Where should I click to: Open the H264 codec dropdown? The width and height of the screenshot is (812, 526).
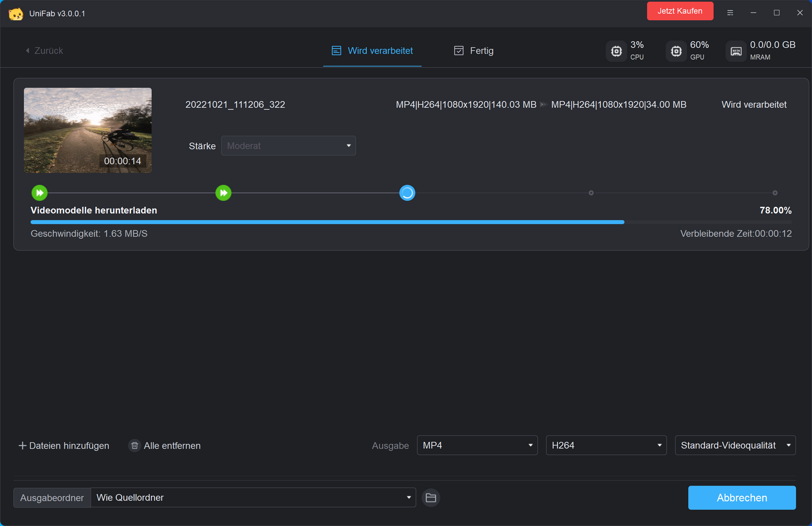(x=606, y=445)
